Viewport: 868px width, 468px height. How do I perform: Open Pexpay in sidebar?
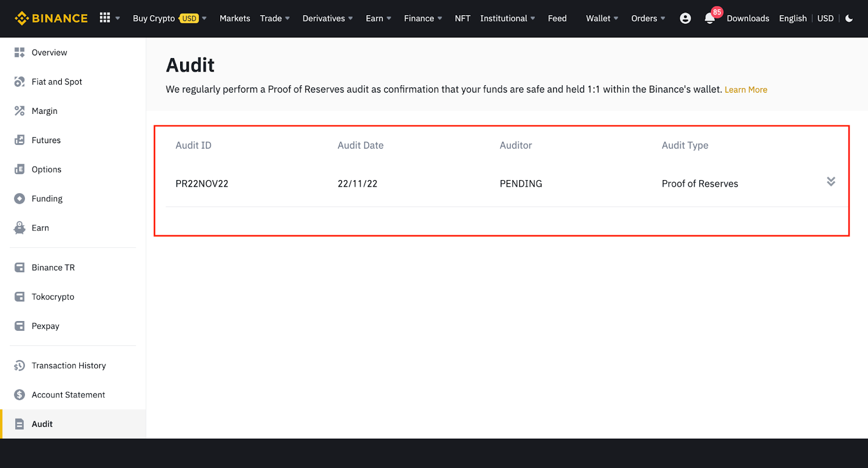pos(46,326)
